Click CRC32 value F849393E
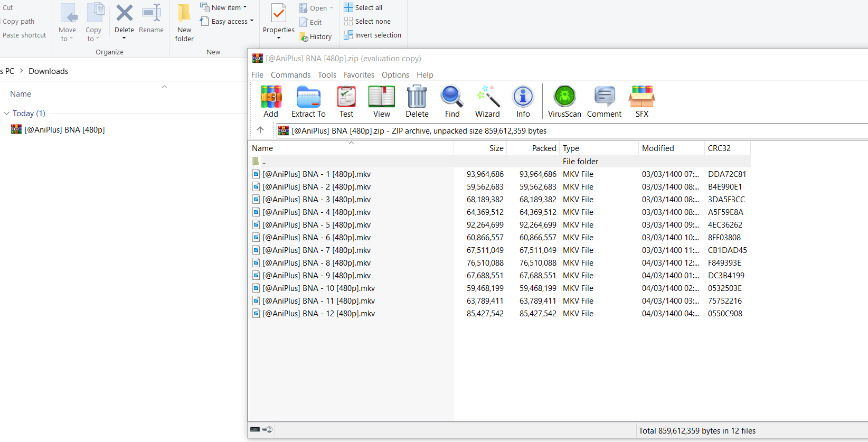The height and width of the screenshot is (442, 868). [724, 262]
